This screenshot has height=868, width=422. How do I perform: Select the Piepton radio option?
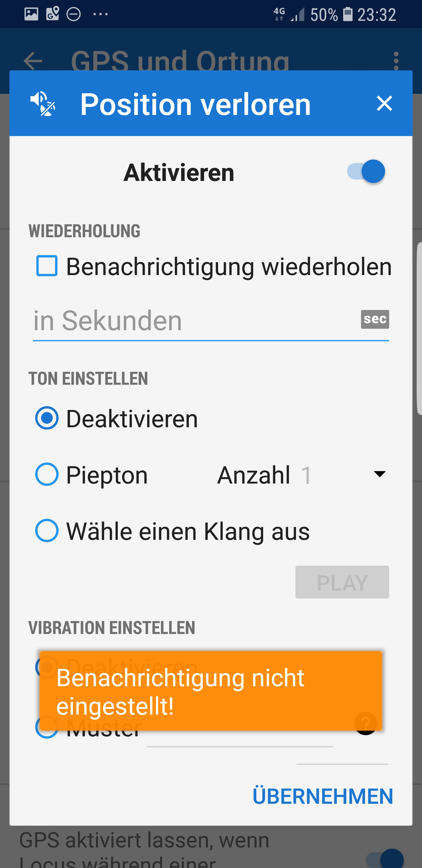point(47,474)
